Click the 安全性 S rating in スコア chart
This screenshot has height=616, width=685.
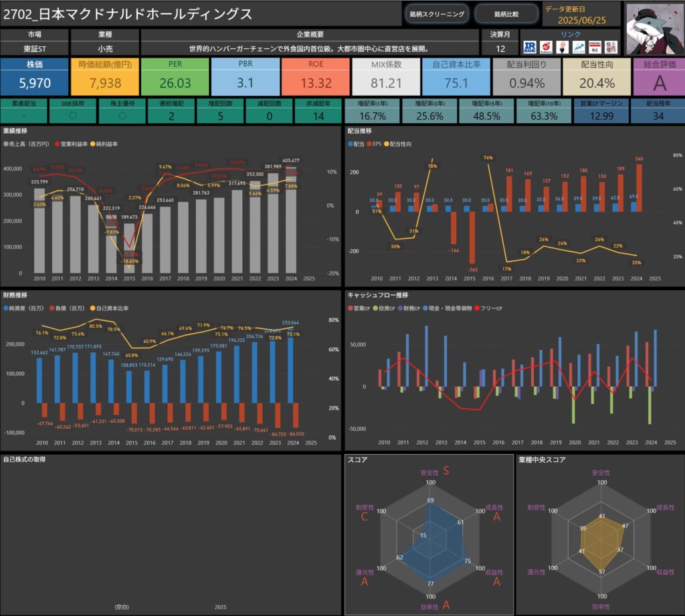click(446, 470)
